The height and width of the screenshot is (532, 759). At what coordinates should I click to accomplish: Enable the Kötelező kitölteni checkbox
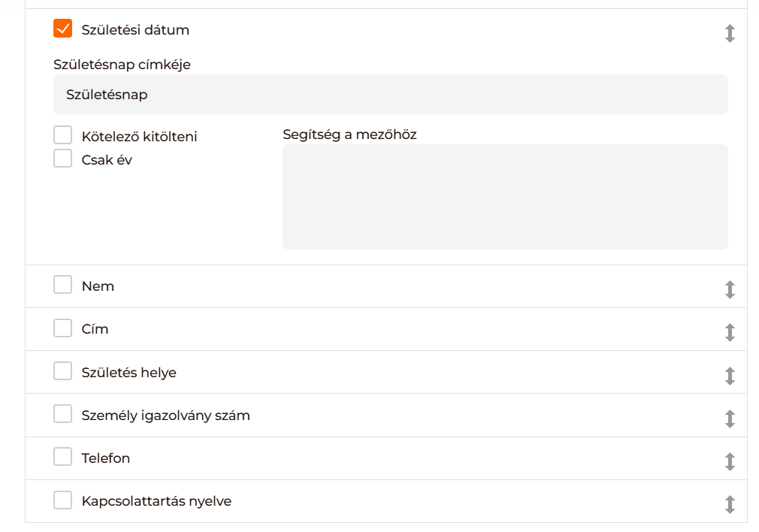click(63, 135)
